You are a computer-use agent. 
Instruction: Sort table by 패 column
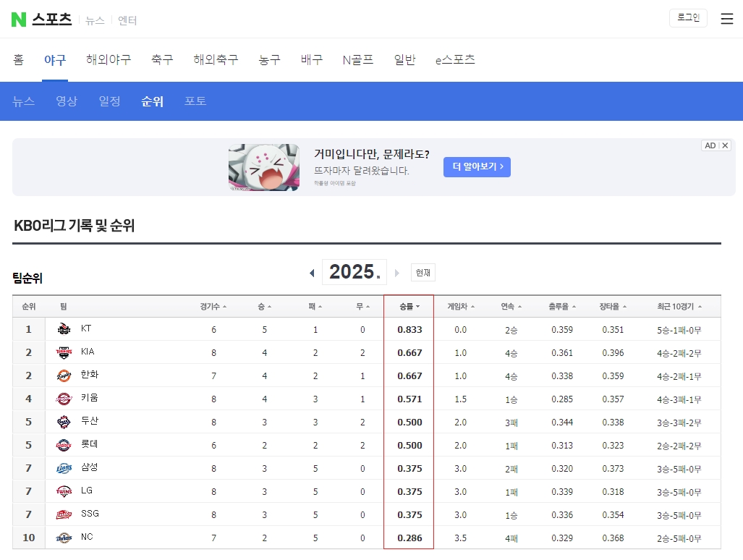tap(315, 307)
